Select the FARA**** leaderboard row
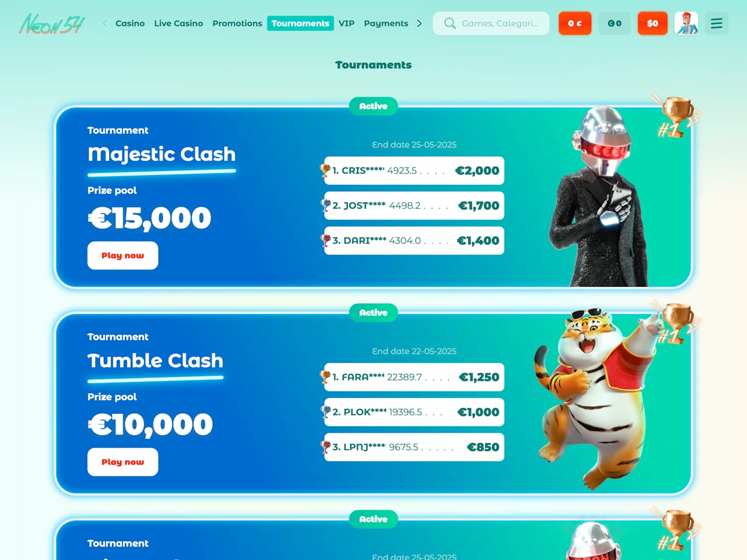 pyautogui.click(x=414, y=377)
